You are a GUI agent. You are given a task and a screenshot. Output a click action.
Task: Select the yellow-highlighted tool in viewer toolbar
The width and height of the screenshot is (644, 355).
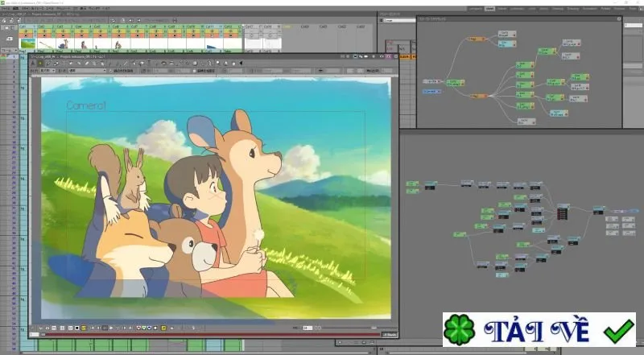(x=41, y=63)
